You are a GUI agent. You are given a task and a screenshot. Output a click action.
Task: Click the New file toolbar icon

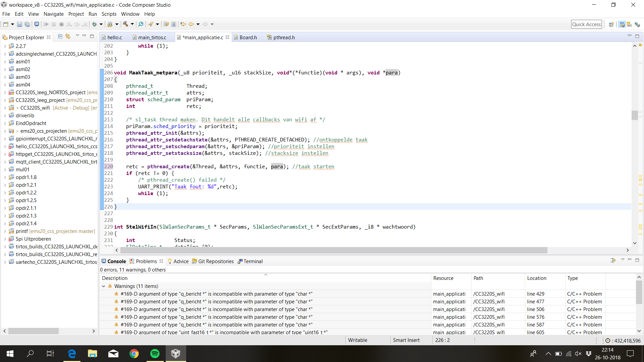coord(6,24)
